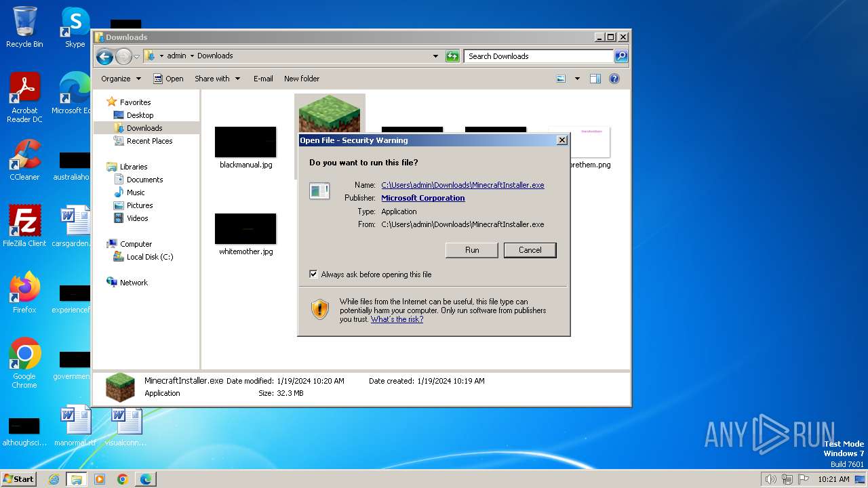Run the MinecraftInstaller file
Viewport: 868px width, 488px height.
click(x=472, y=250)
